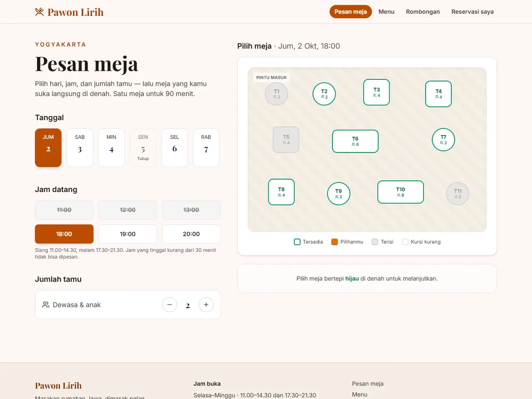532x399 pixels.
Task: Choose Sel 6 as the date
Action: 175,148
